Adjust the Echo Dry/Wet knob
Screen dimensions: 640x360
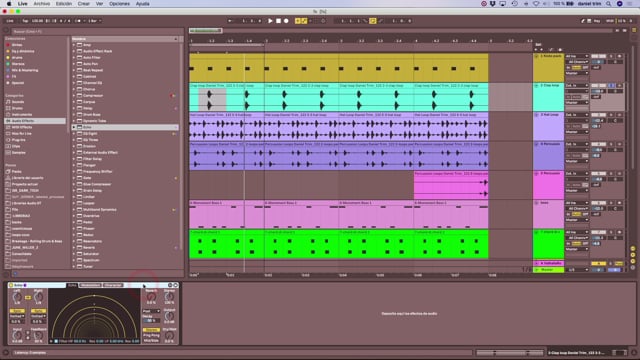coord(169,336)
